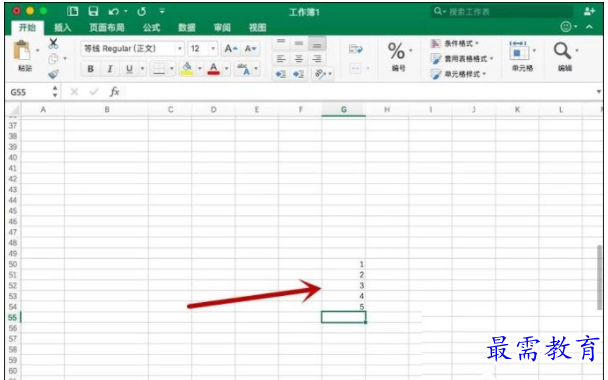This screenshot has width=608, height=380.
Task: Apply fill color with the paint bucket
Action: click(187, 69)
